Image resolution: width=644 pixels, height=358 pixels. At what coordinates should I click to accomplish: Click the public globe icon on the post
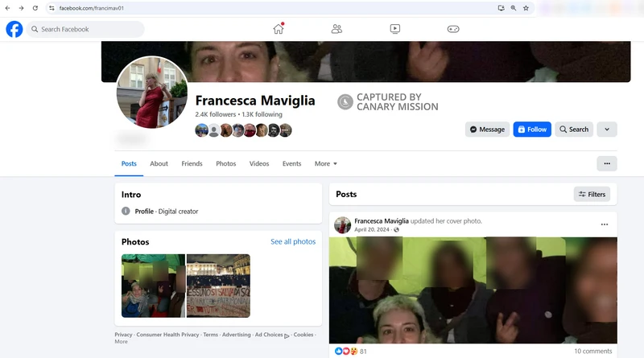(x=396, y=229)
